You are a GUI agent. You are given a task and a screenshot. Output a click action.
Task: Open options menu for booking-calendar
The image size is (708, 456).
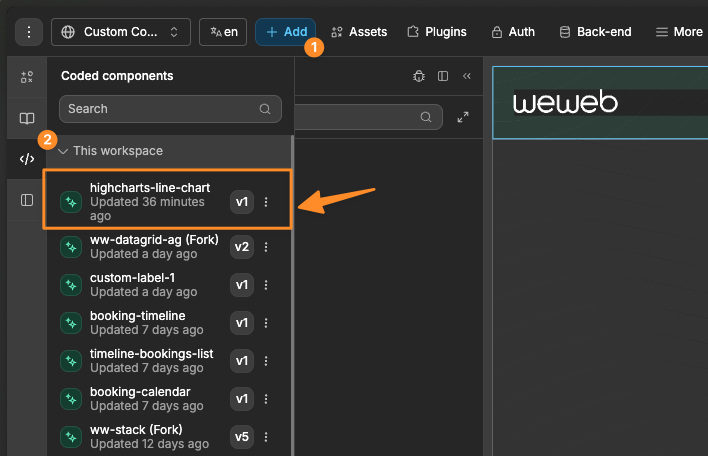pyautogui.click(x=266, y=399)
